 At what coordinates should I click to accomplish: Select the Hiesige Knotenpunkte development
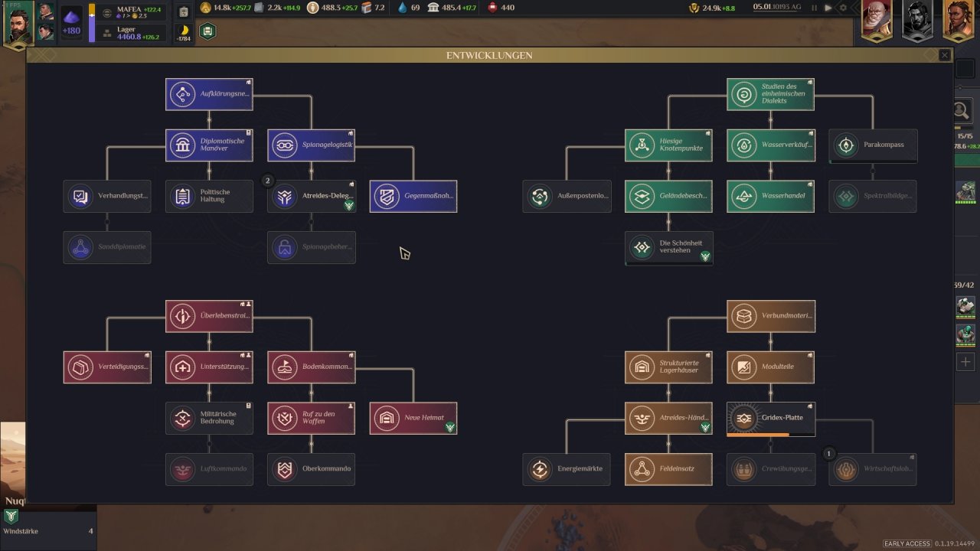tap(668, 145)
